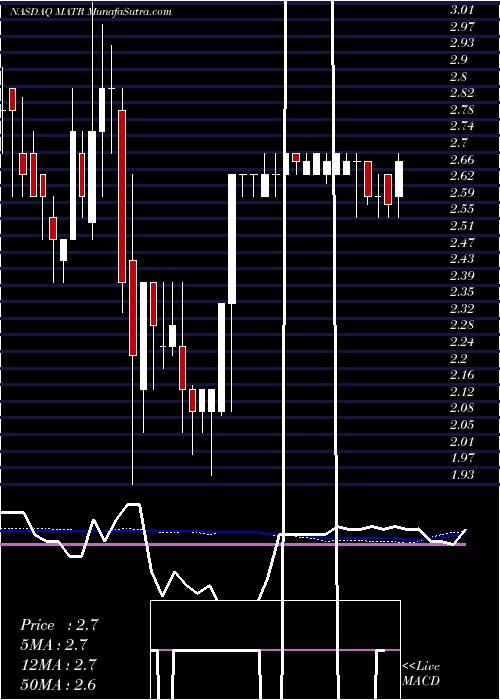Click the '50MA : 2.6' readout
Viewport: 500px width, 700px height.
58,684
